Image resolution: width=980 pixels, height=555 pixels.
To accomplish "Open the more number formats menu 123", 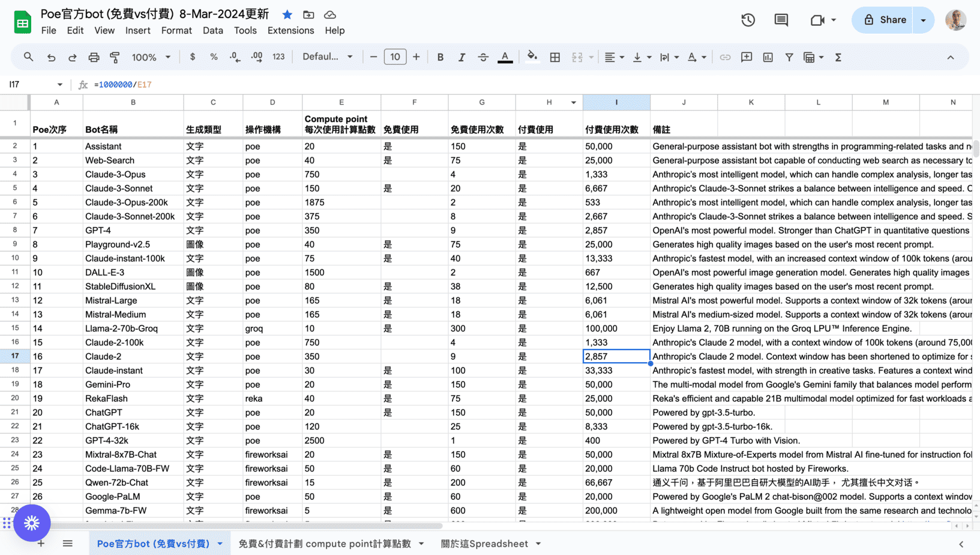I will (278, 57).
